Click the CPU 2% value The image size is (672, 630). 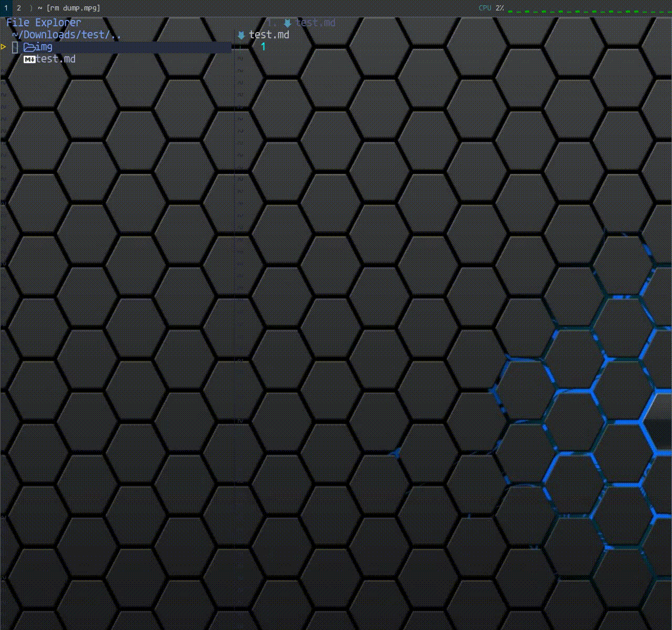500,8
